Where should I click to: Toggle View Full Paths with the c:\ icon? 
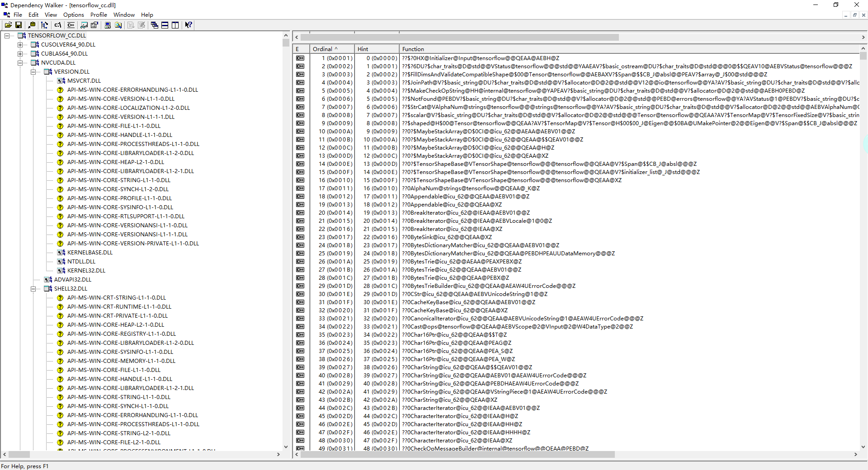(57, 25)
